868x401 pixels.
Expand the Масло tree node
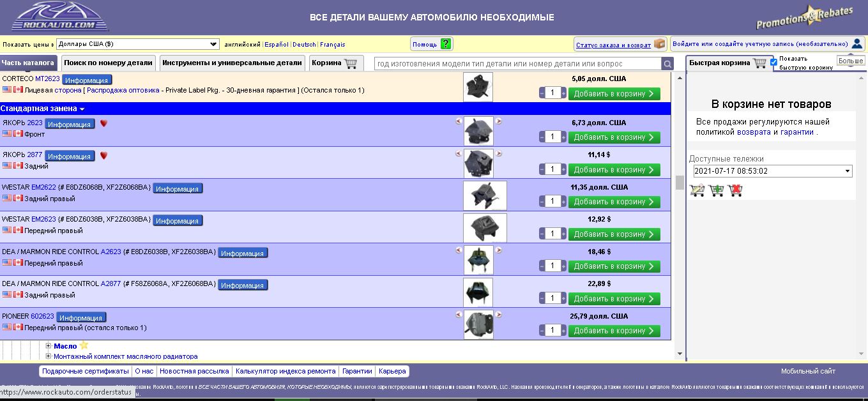click(x=49, y=346)
